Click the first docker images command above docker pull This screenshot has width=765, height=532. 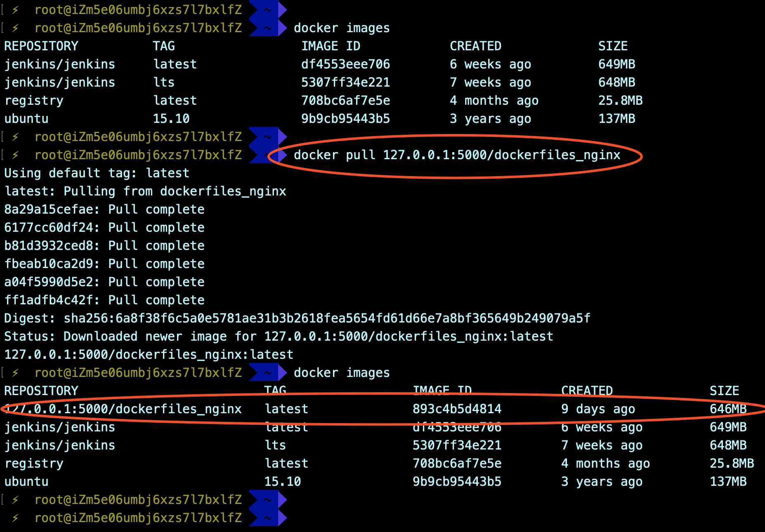342,28
